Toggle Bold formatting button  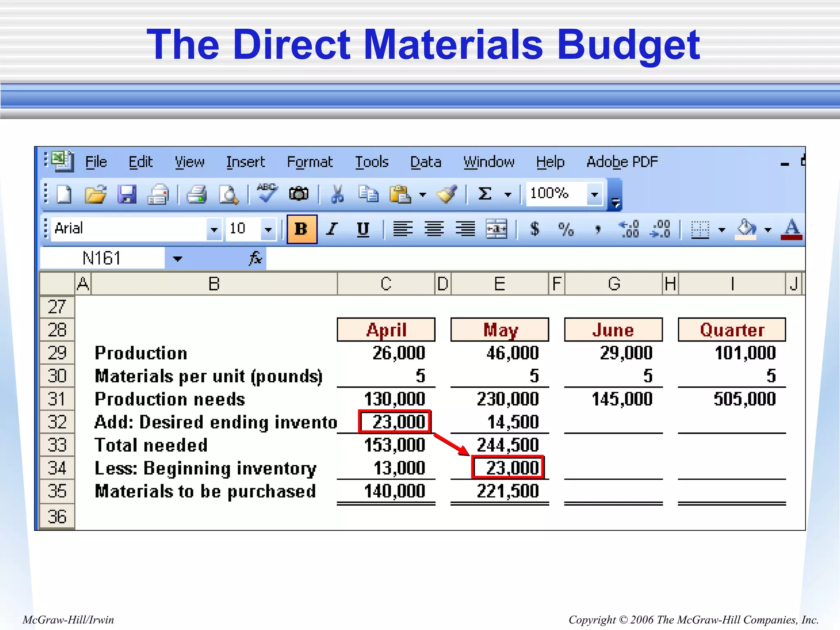click(x=302, y=229)
